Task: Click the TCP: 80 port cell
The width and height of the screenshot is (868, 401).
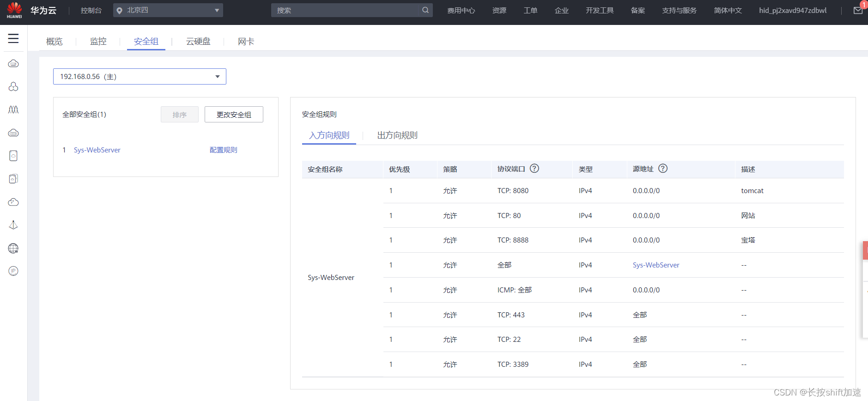Action: tap(509, 216)
